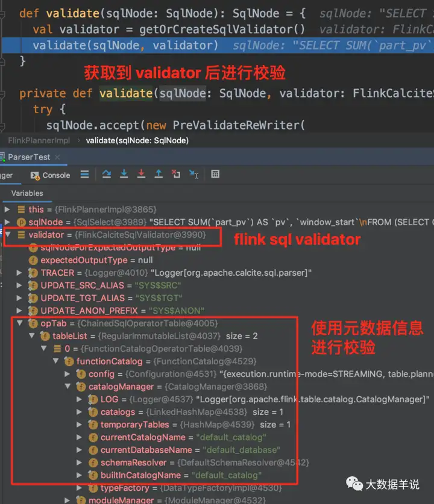Select the expectedOutputType = null row
The width and height of the screenshot is (434, 504).
point(217,260)
